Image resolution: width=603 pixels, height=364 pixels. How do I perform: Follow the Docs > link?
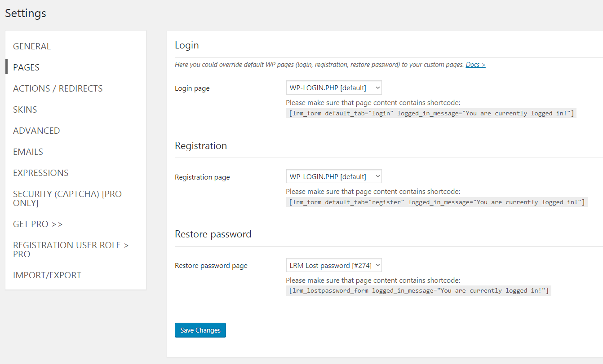475,65
